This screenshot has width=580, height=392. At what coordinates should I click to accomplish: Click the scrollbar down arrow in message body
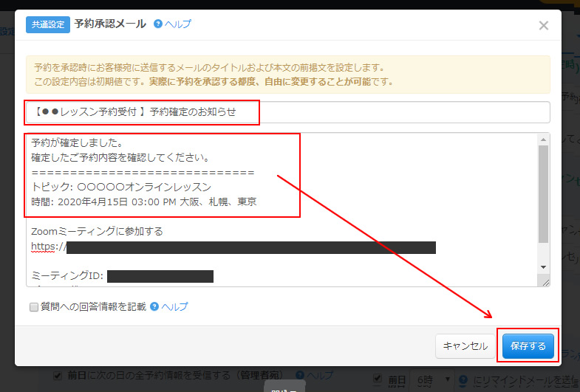544,267
